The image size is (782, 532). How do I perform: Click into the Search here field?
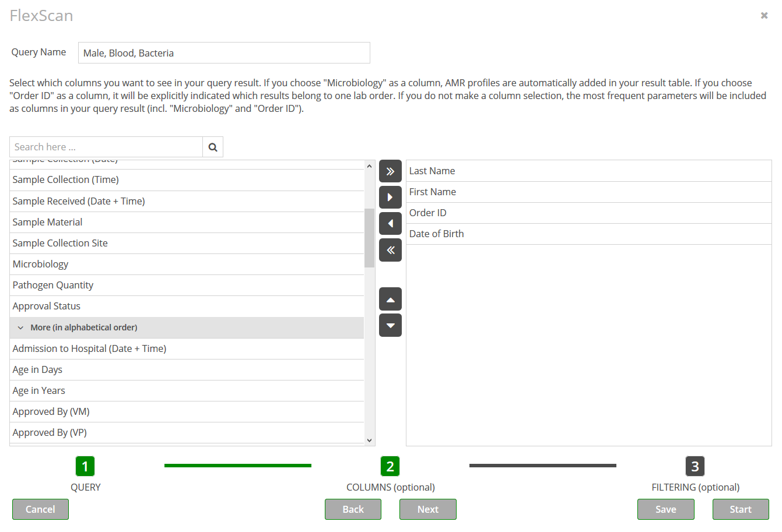coord(106,147)
